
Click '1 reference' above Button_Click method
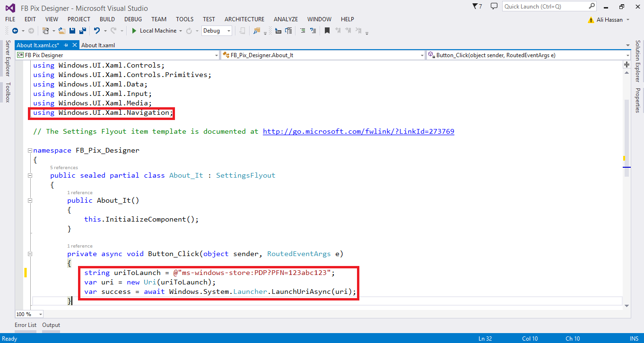coord(80,246)
